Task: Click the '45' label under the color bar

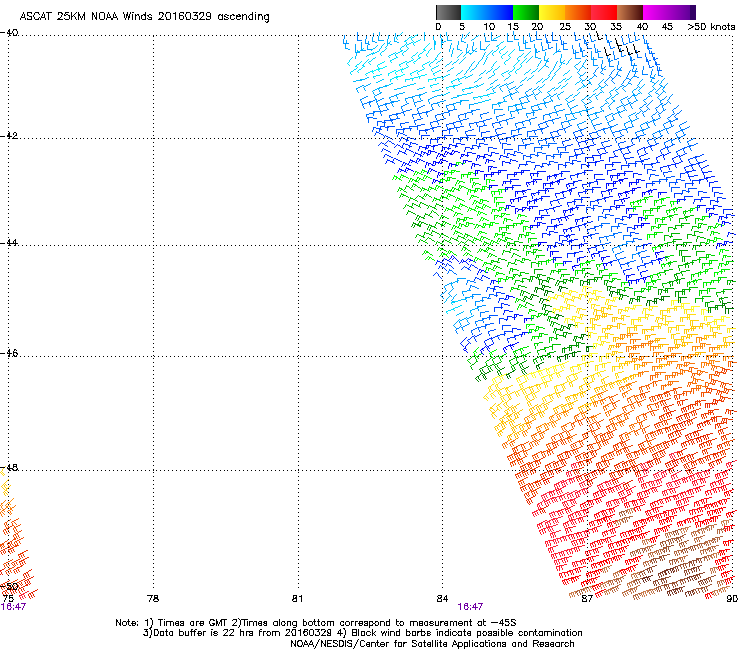Action: coord(667,27)
